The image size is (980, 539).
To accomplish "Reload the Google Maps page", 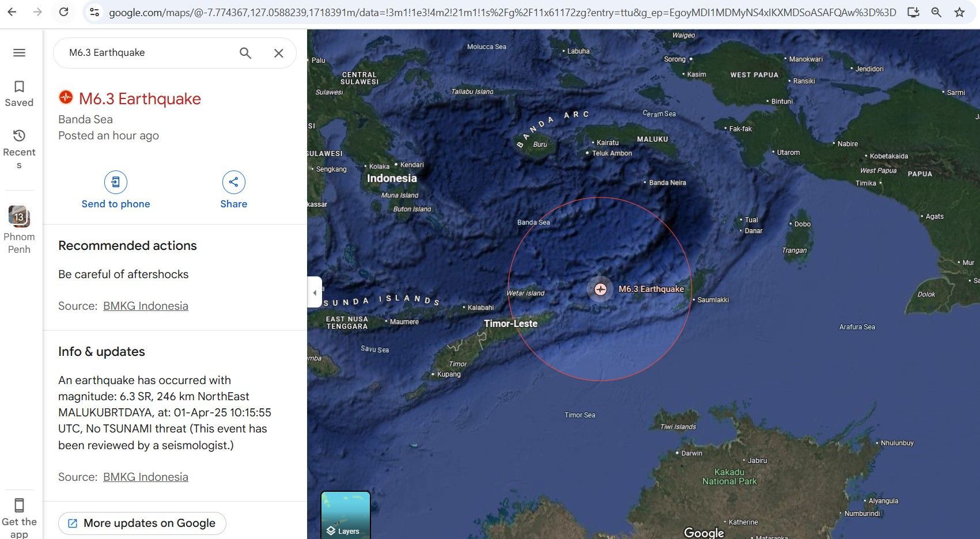I will click(64, 12).
